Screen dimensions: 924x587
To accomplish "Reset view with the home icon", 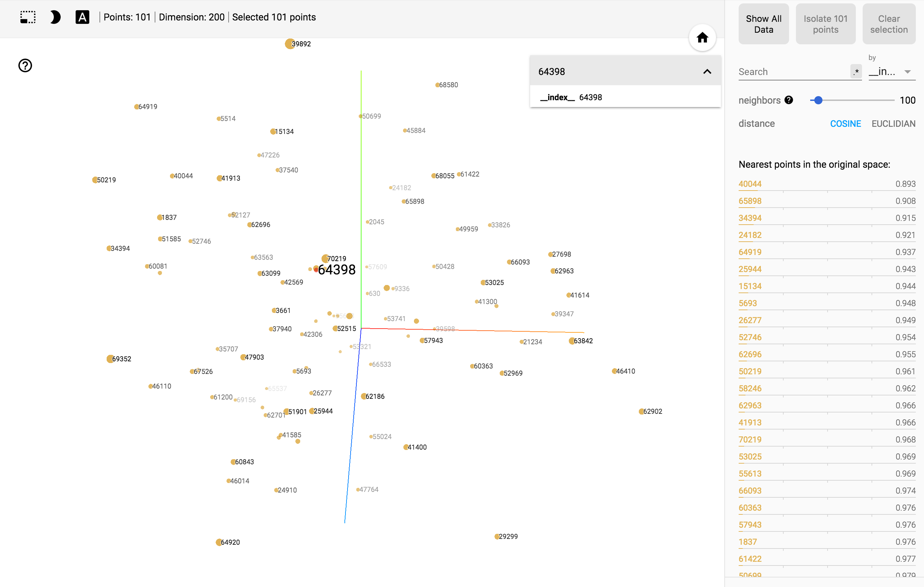I will click(702, 37).
